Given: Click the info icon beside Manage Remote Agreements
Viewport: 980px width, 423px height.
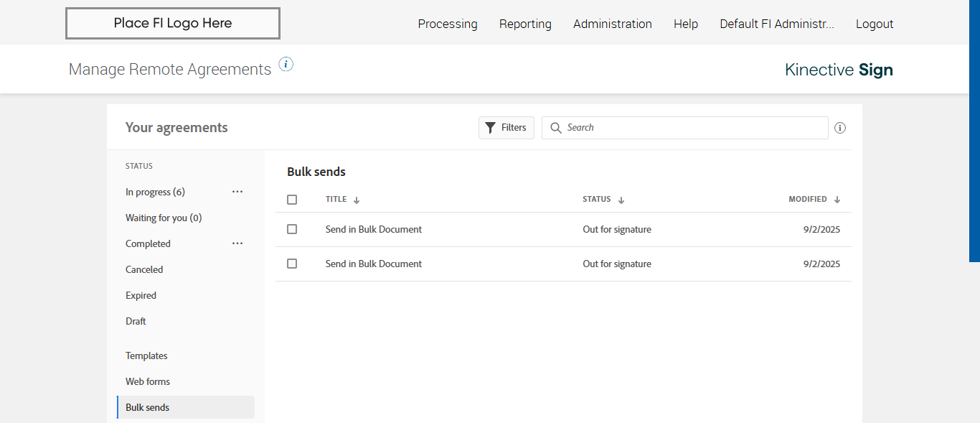Looking at the screenshot, I should click(x=286, y=65).
